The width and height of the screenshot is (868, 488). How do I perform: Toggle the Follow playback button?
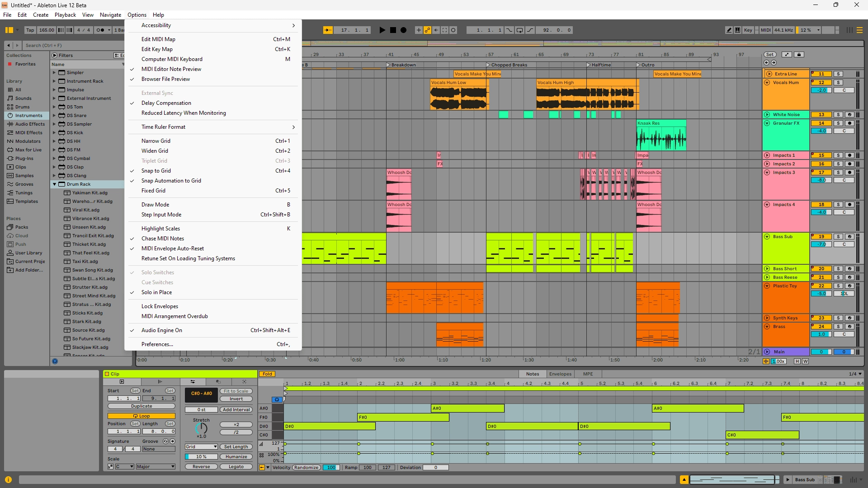click(x=328, y=30)
